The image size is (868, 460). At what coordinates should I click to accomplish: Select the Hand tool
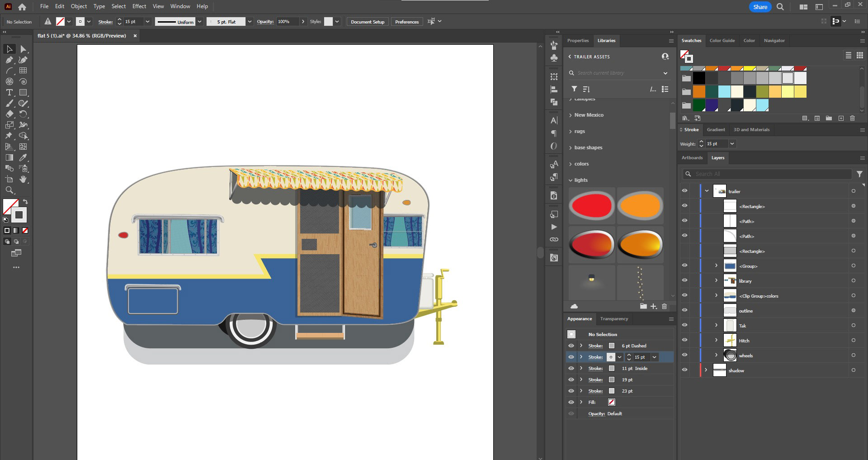(24, 179)
